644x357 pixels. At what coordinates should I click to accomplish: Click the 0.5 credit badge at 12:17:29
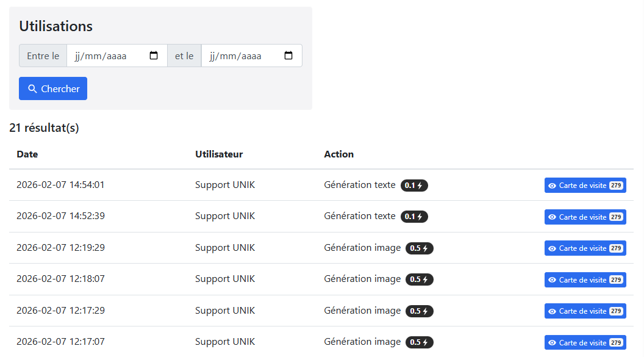point(420,311)
